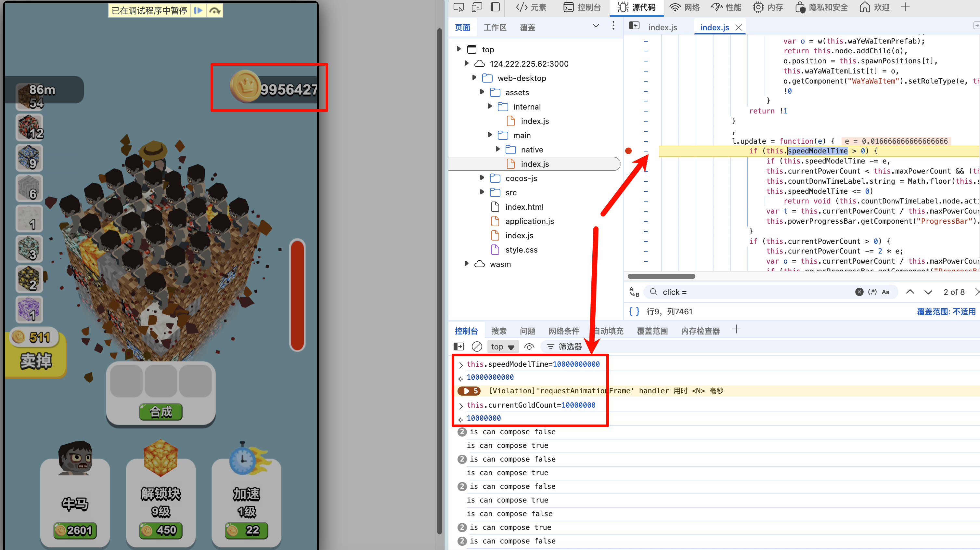Viewport: 980px width, 550px height.
Task: Expand the wasm tree node
Action: [x=466, y=264]
